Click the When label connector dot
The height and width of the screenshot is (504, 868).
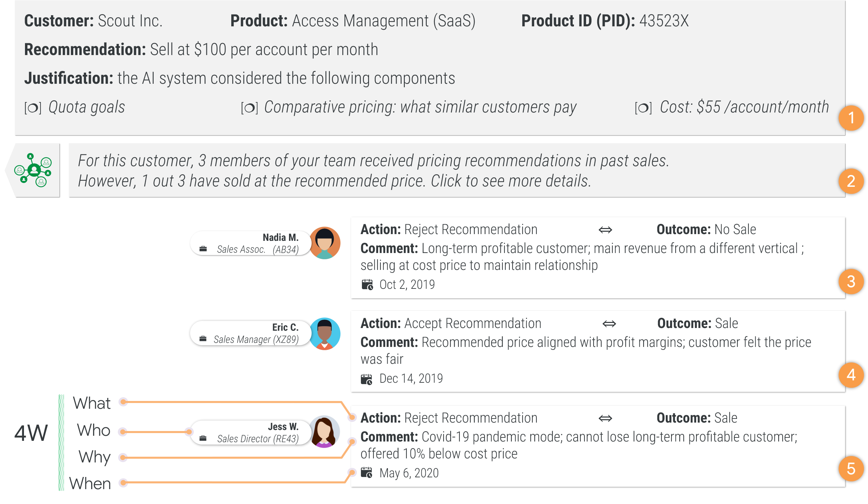(123, 483)
